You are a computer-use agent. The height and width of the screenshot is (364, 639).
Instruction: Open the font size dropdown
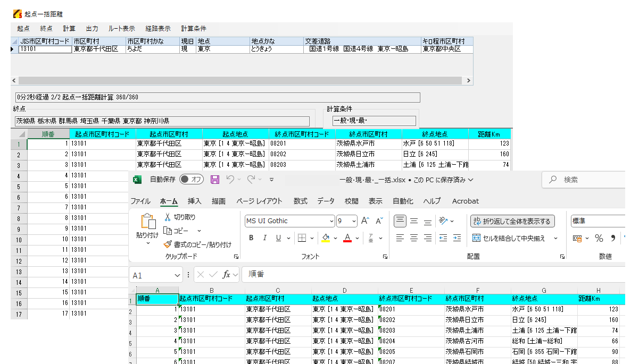[x=354, y=221]
